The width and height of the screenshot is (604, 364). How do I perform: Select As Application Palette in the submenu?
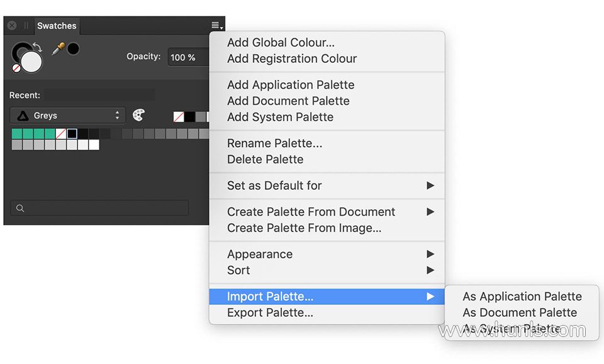tap(522, 296)
